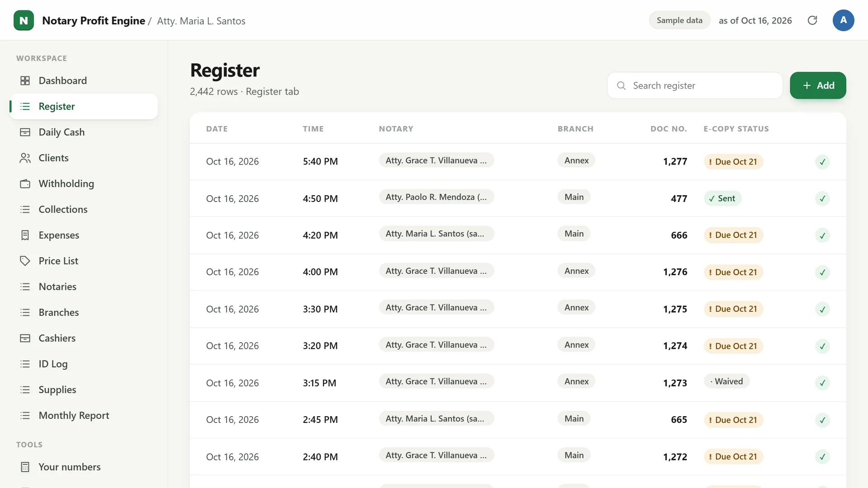Click Due Oct 21 status for doc 1,277
Viewport: 868px width, 488px height.
click(733, 162)
